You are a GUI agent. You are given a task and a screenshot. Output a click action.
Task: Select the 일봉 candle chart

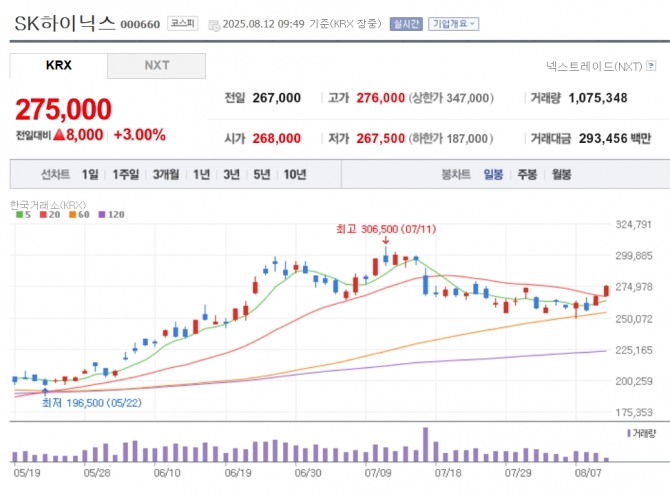pos(493,174)
